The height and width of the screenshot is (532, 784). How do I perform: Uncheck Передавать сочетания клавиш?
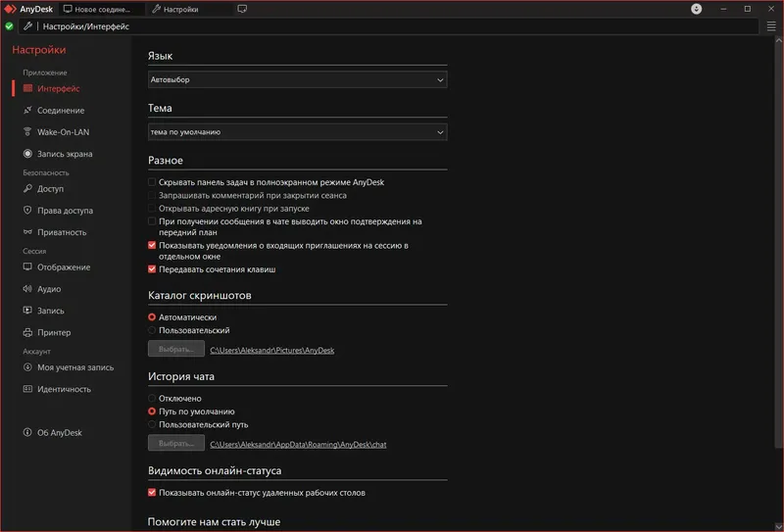tap(152, 268)
